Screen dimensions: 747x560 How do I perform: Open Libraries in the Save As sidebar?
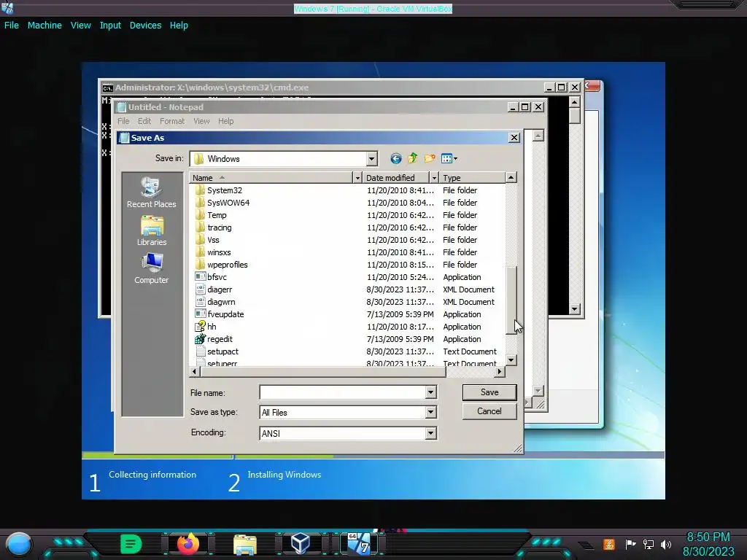pyautogui.click(x=152, y=231)
